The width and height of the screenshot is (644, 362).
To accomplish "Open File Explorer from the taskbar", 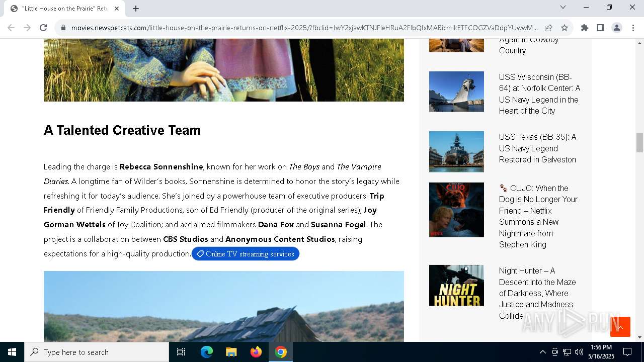I will [x=231, y=352].
